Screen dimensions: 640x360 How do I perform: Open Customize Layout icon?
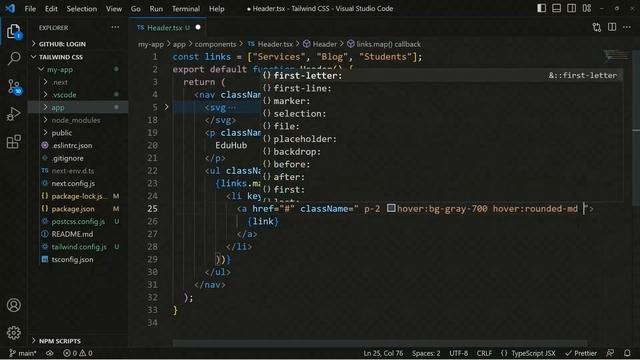click(x=587, y=8)
